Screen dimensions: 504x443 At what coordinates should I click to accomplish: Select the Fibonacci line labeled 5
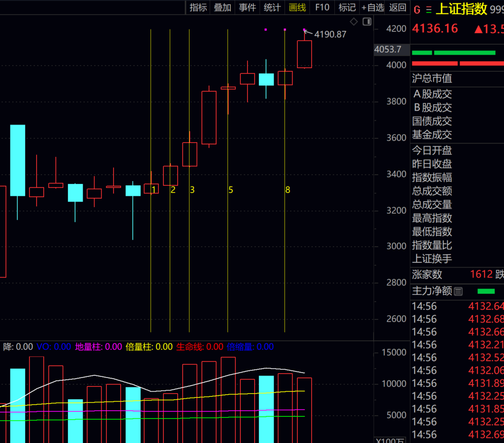[228, 190]
